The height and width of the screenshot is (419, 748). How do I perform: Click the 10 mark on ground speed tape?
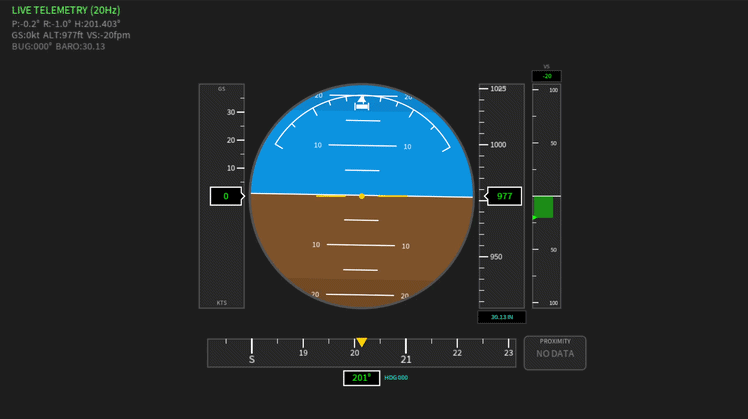231,168
